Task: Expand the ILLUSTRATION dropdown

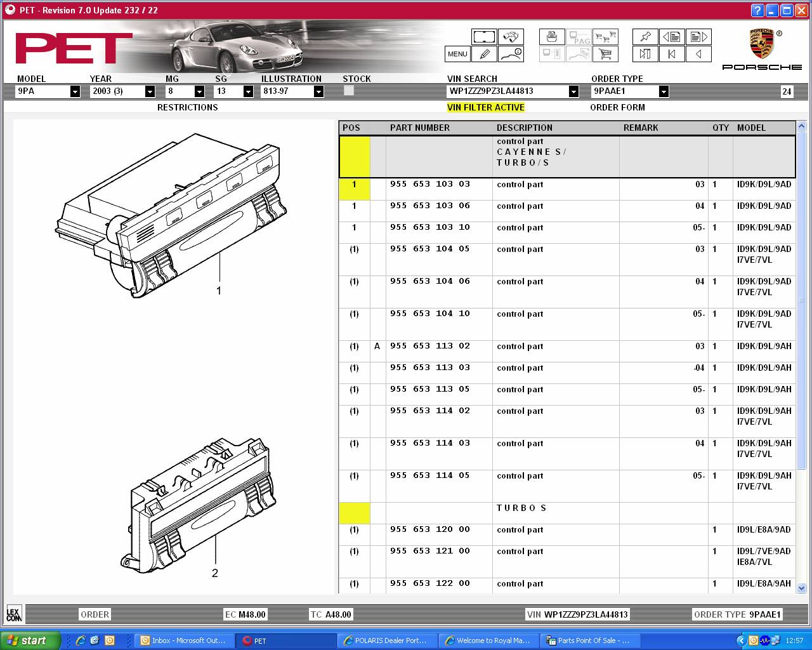Action: point(318,91)
